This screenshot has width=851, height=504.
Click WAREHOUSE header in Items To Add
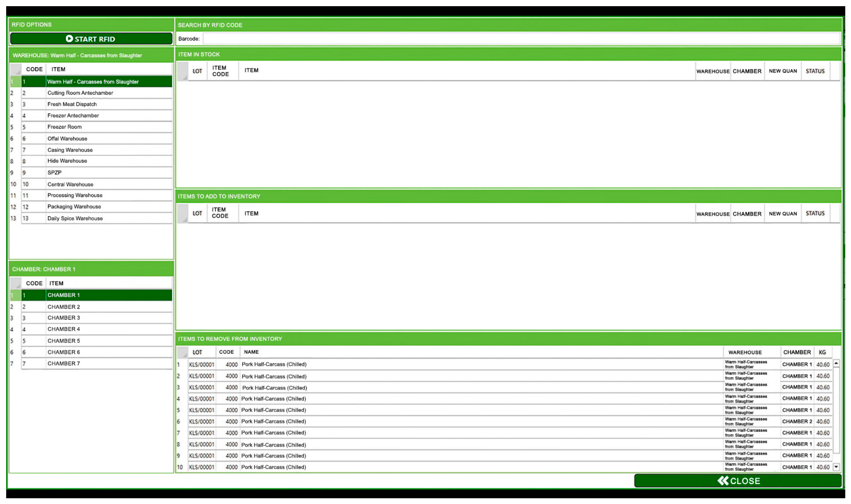[x=713, y=214]
